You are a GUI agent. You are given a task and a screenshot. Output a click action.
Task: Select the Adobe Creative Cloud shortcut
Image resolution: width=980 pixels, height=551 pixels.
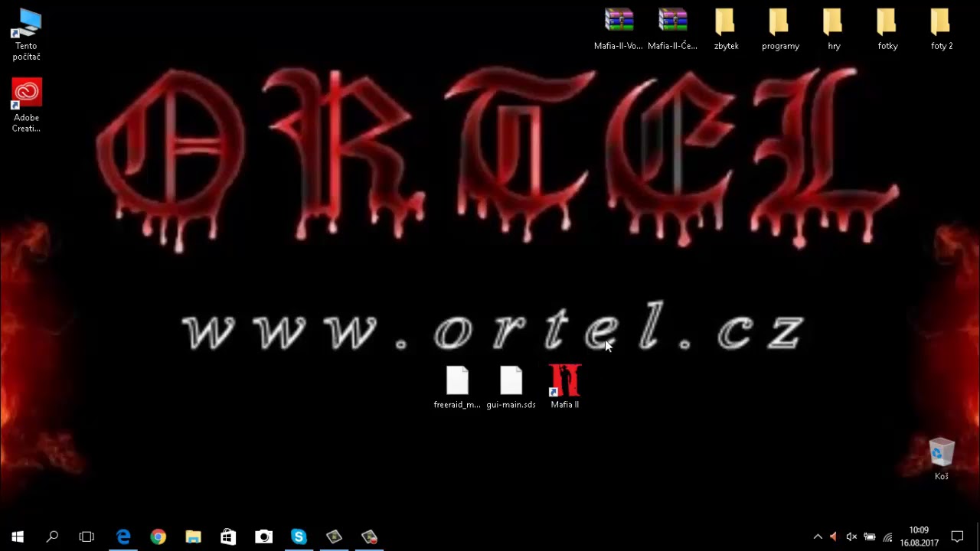(26, 106)
